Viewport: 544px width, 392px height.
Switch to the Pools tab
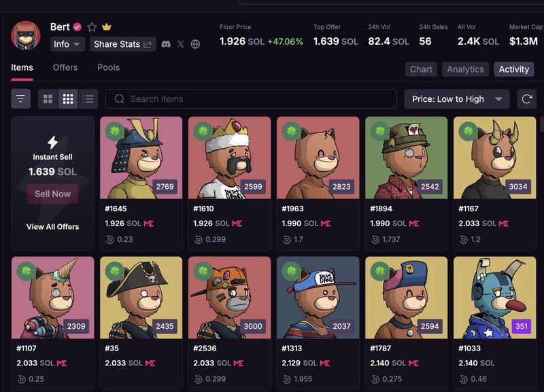[109, 67]
